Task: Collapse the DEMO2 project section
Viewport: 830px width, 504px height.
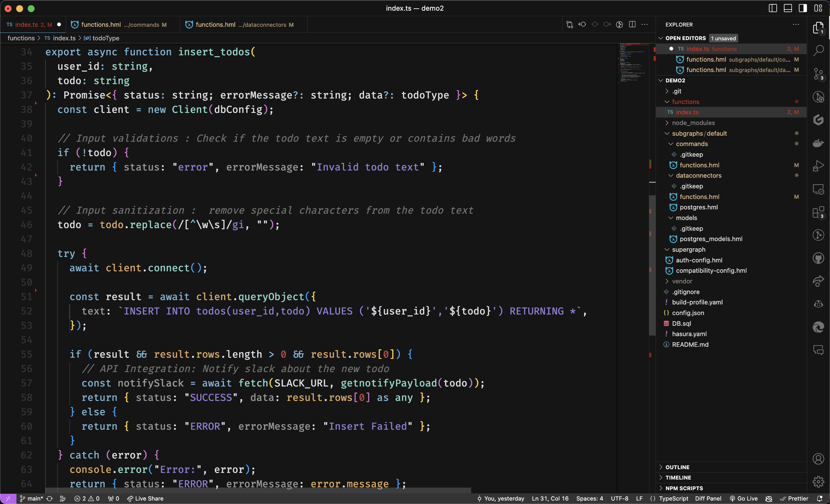Action: tap(675, 80)
